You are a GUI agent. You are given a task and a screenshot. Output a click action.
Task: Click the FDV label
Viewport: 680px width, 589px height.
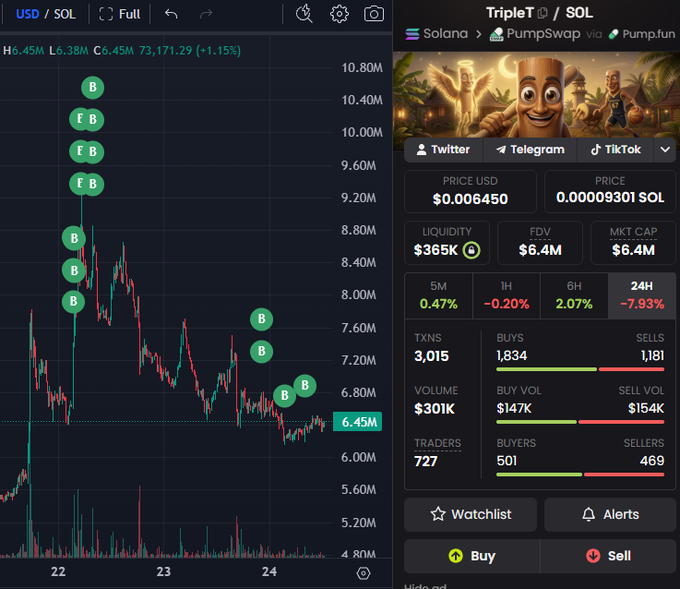[x=540, y=232]
